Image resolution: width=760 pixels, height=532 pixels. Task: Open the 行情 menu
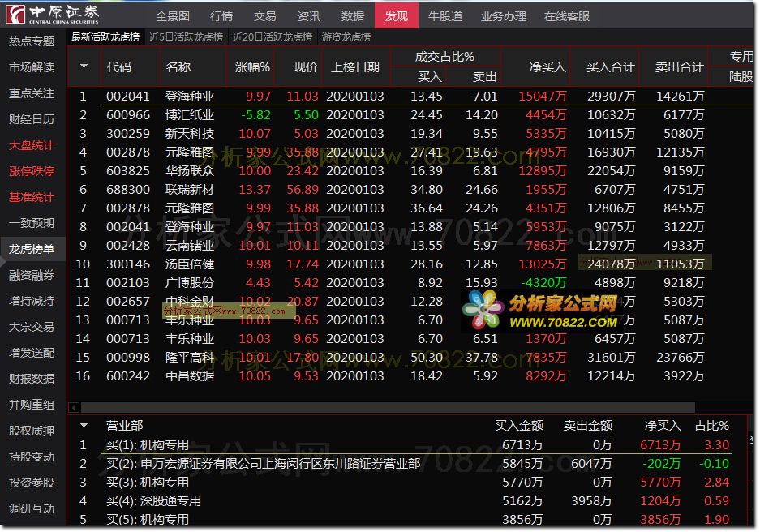point(221,16)
